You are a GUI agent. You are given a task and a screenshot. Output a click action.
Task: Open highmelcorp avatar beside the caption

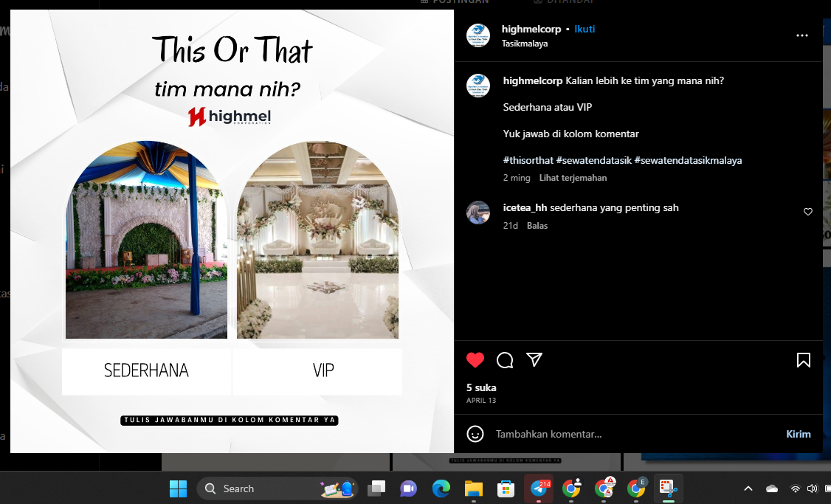pyautogui.click(x=478, y=86)
